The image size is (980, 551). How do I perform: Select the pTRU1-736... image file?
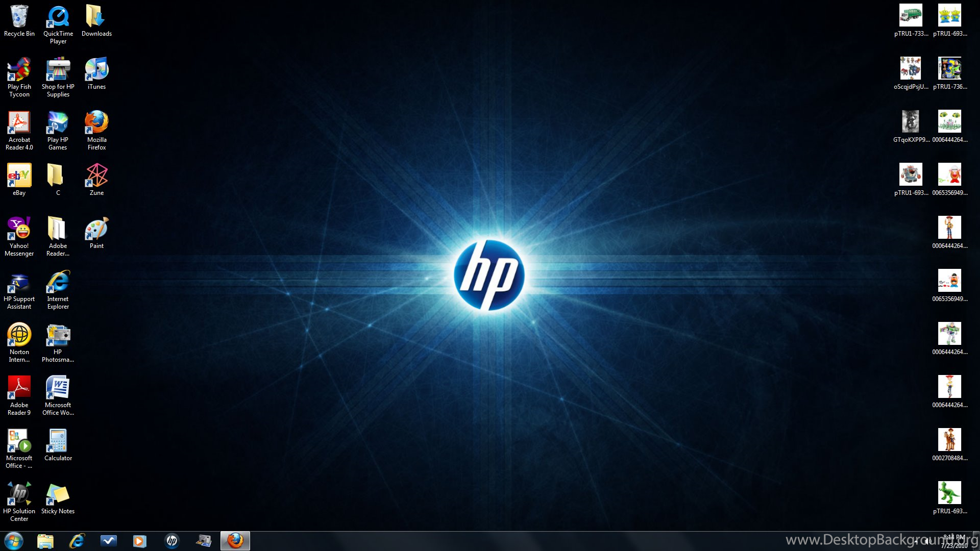pyautogui.click(x=949, y=73)
